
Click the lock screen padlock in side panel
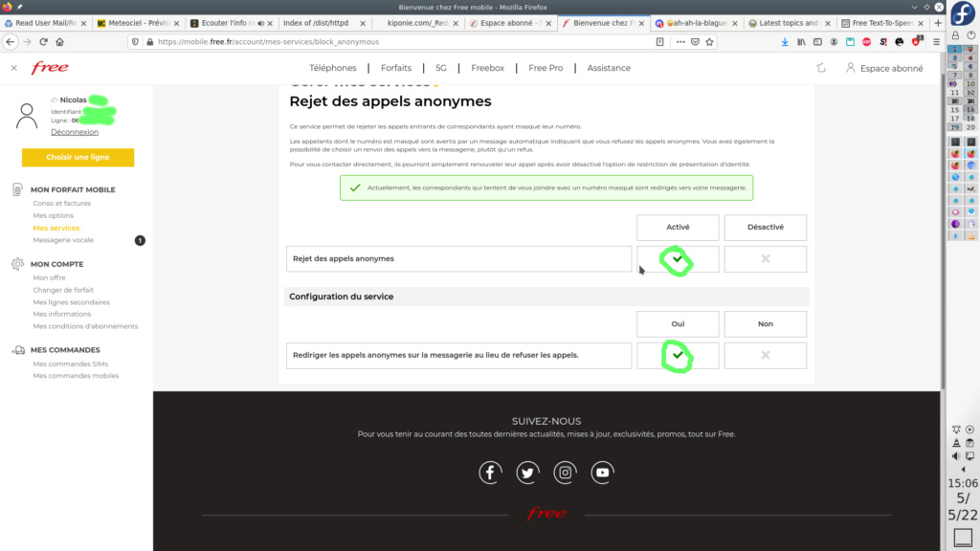pos(956,35)
